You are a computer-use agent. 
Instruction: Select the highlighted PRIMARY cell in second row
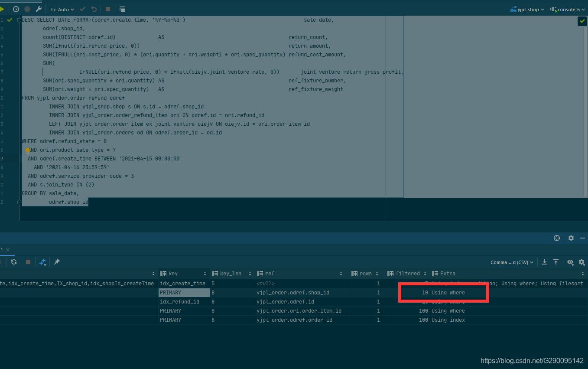point(184,293)
